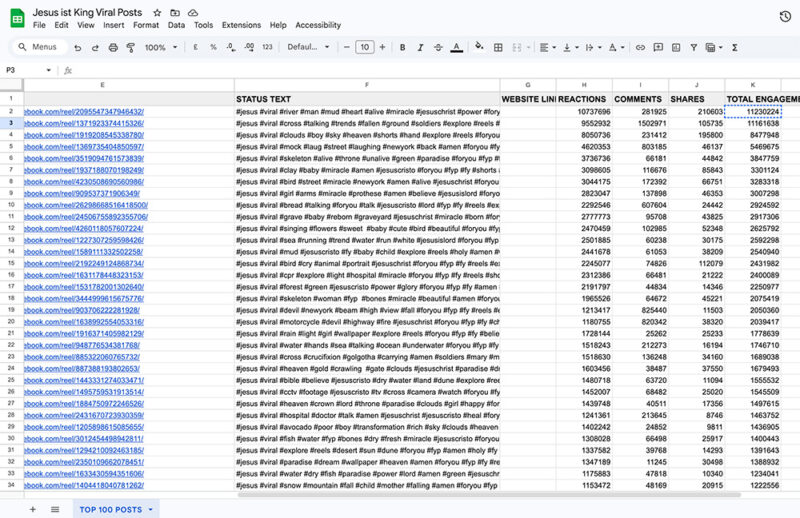This screenshot has height=518, width=800.
Task: Click the Undo icon in toolbar
Action: pyautogui.click(x=78, y=47)
